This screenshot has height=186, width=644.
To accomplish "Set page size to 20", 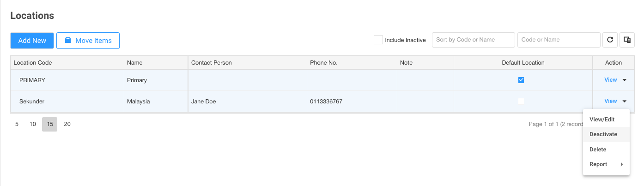I will coord(67,124).
